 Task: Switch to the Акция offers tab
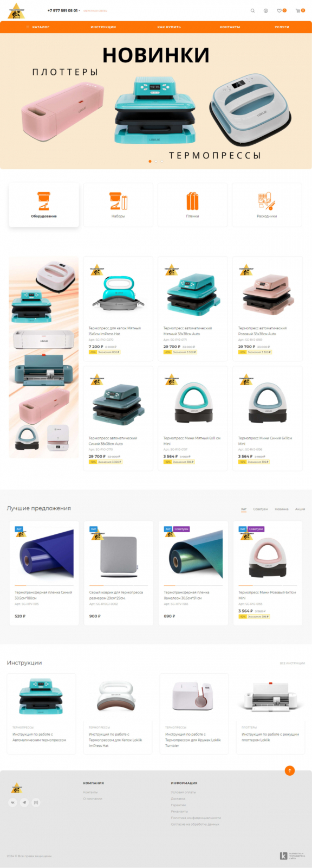click(300, 509)
